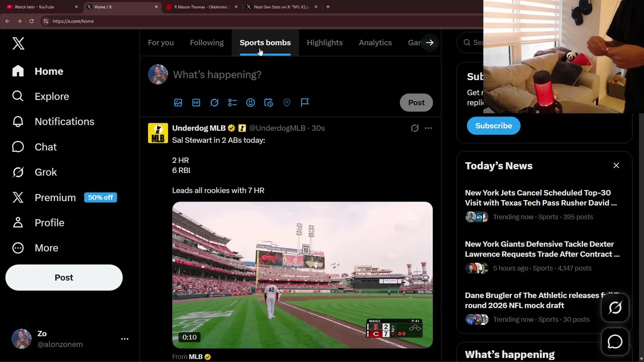Viewport: 644px width, 362px height.
Task: Switch to Analytics tab
Action: pyautogui.click(x=375, y=43)
